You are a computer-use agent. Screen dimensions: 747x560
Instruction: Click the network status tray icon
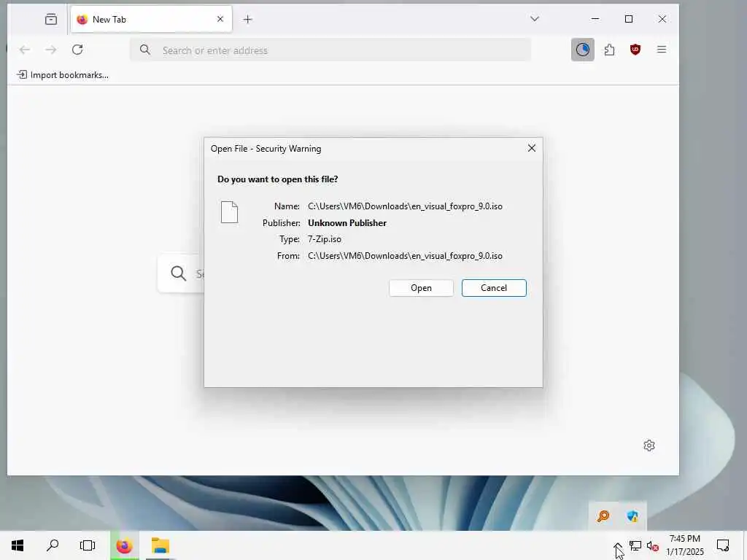[x=635, y=545]
